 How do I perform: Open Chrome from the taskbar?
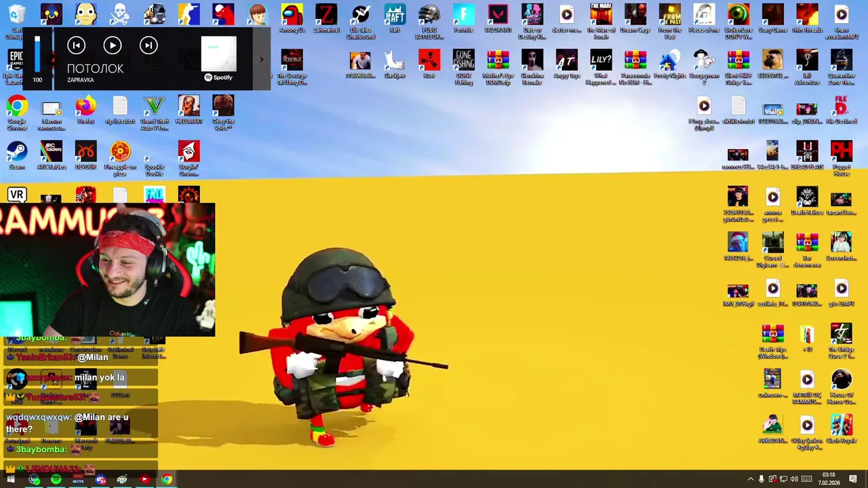(167, 479)
